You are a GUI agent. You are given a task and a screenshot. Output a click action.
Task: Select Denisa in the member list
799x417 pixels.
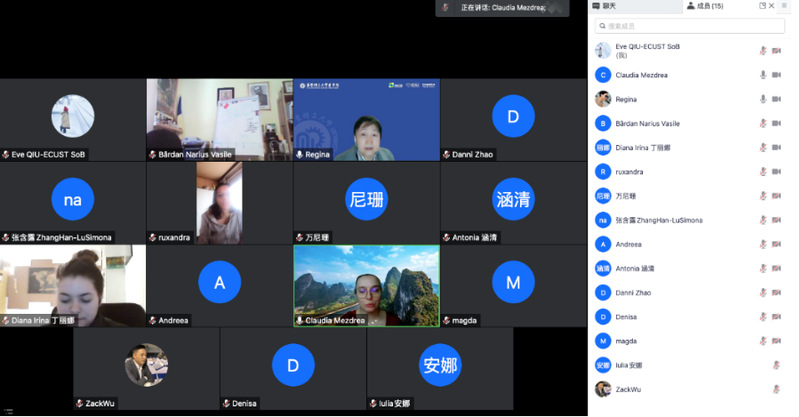[x=627, y=317]
